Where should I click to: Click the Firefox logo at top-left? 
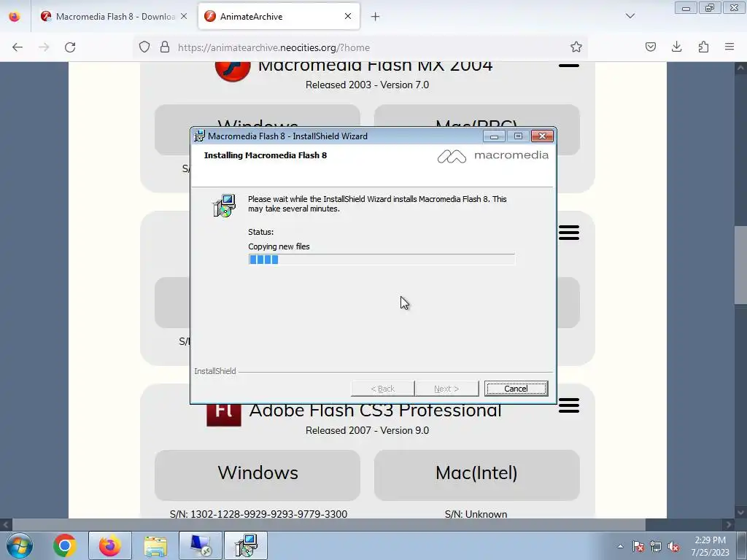(15, 17)
